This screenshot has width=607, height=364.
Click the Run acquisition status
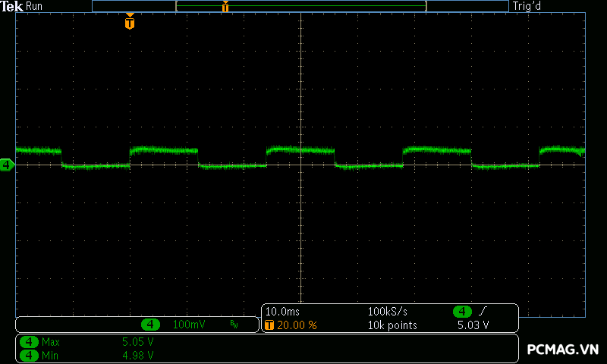coord(35,6)
